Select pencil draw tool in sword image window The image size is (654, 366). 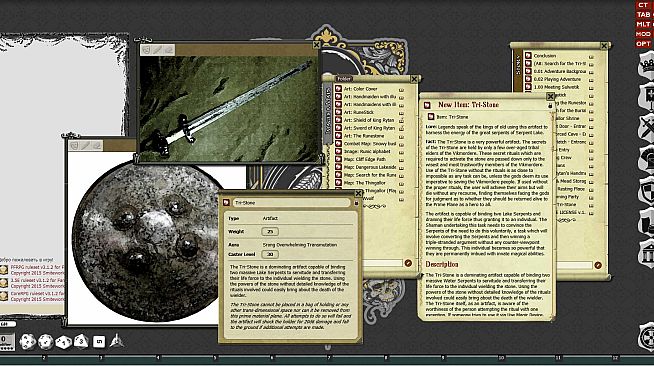click(x=157, y=50)
